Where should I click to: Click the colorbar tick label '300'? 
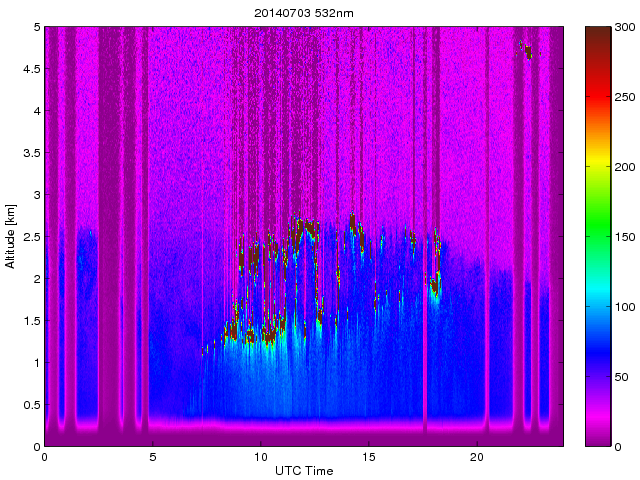pyautogui.click(x=625, y=27)
